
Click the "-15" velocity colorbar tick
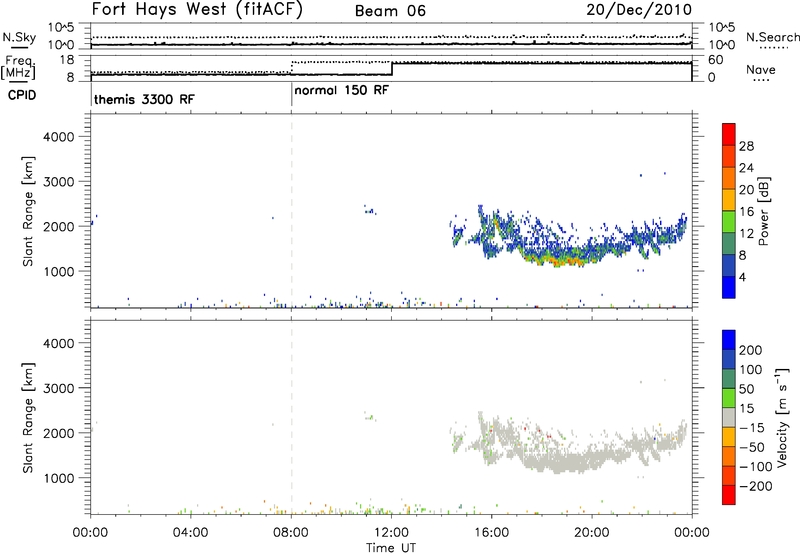pos(751,428)
